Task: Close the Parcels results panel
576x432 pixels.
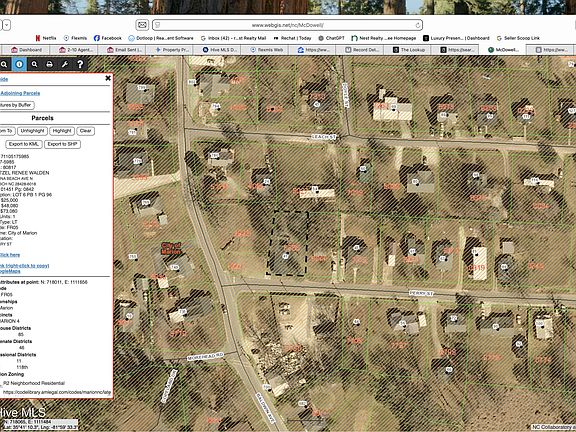Action: click(x=108, y=78)
